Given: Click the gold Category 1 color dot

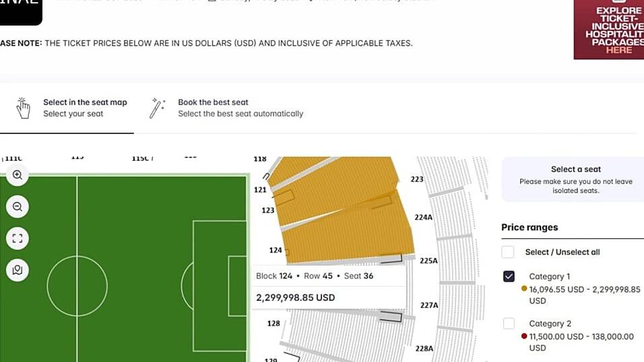Looking at the screenshot, I should [x=524, y=289].
